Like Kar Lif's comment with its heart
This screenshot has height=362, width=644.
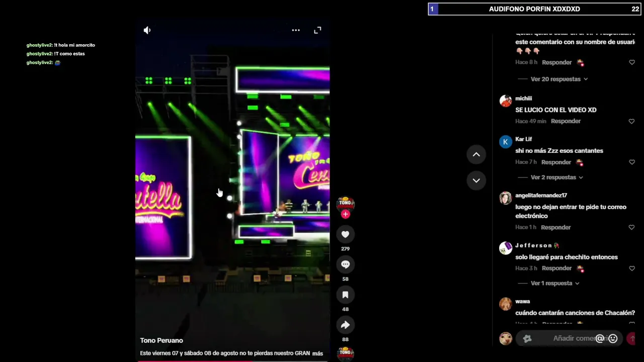631,162
